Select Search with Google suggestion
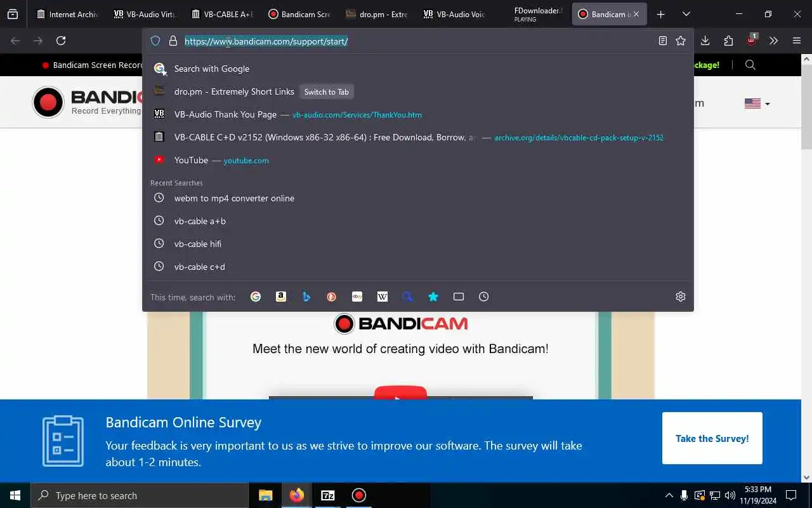 tap(418, 69)
